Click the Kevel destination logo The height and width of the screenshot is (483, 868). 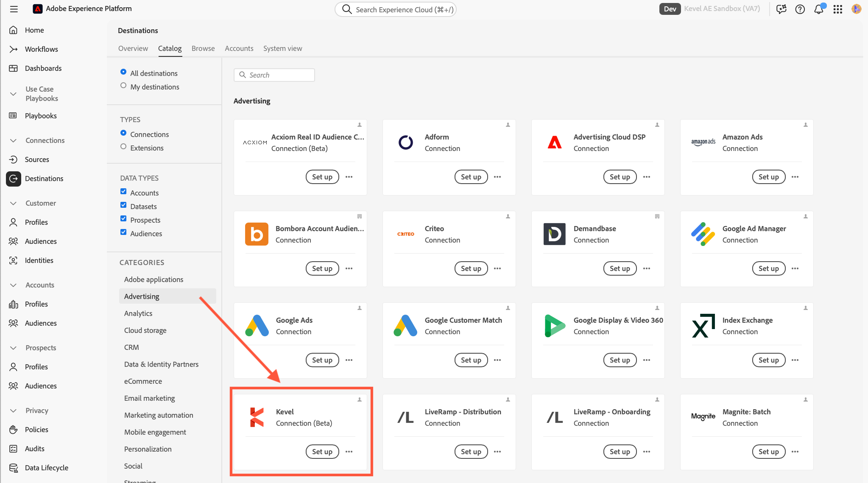[x=257, y=417]
